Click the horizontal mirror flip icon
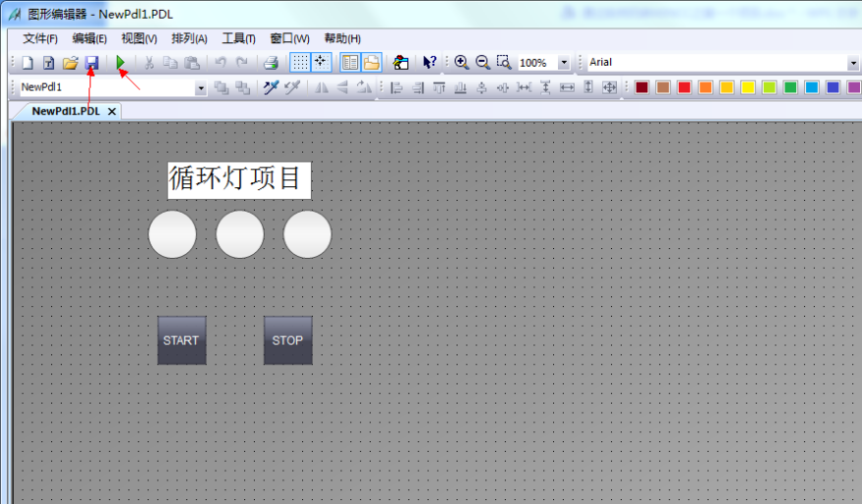The height and width of the screenshot is (504, 862). point(321,87)
